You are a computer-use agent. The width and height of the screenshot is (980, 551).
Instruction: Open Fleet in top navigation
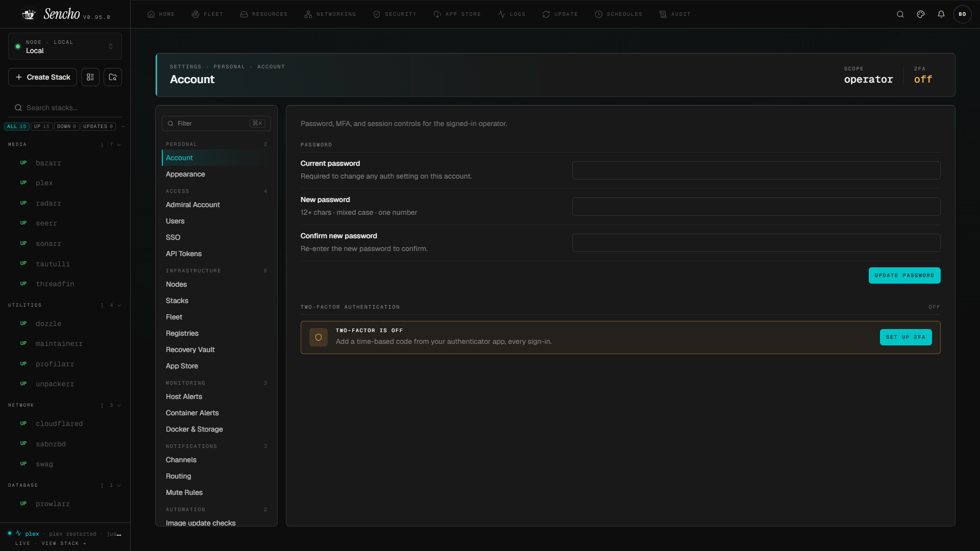[207, 14]
